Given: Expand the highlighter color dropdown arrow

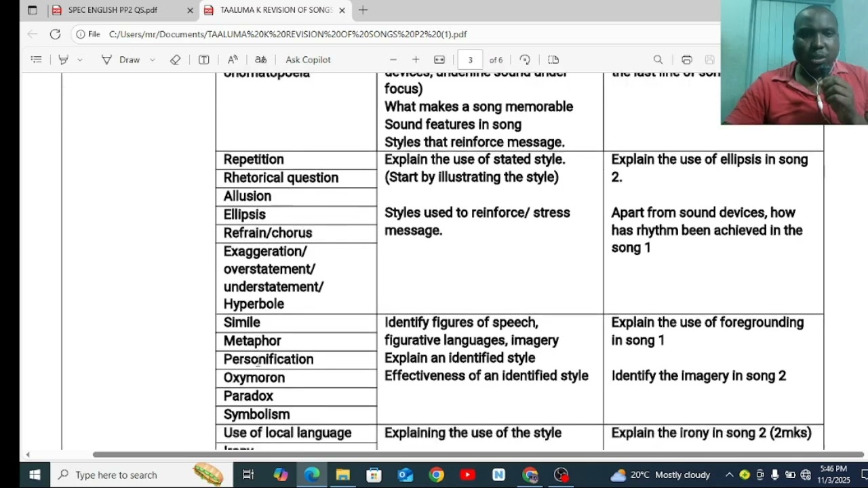Looking at the screenshot, I should click(x=80, y=60).
